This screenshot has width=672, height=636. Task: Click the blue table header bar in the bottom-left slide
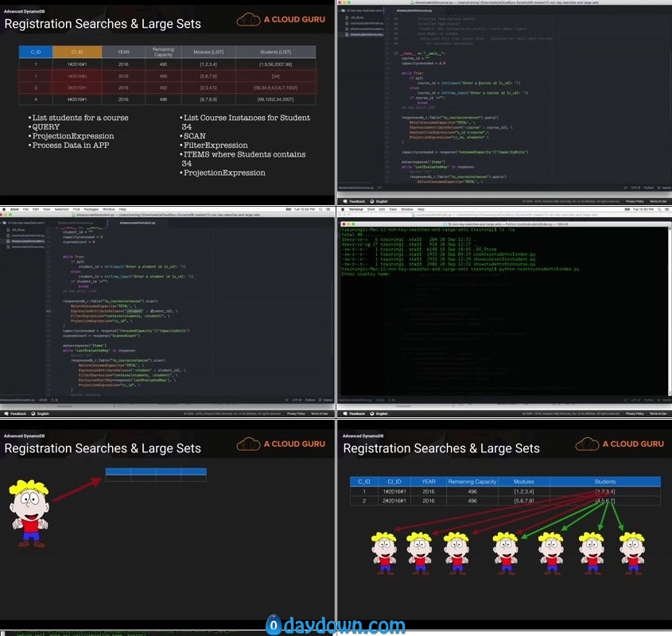click(x=156, y=471)
